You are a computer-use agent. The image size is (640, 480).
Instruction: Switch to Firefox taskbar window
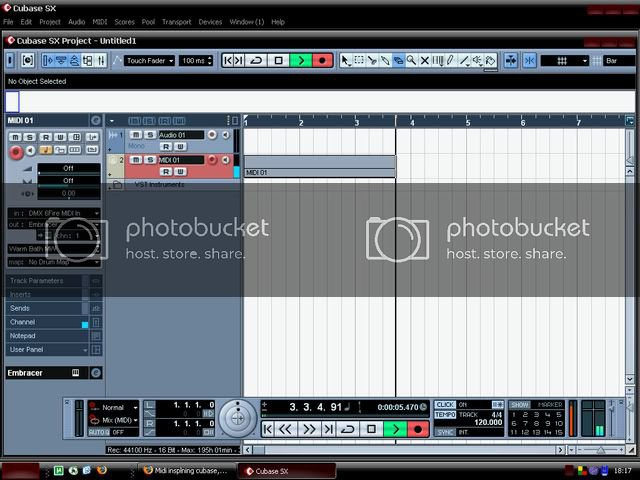(x=186, y=471)
